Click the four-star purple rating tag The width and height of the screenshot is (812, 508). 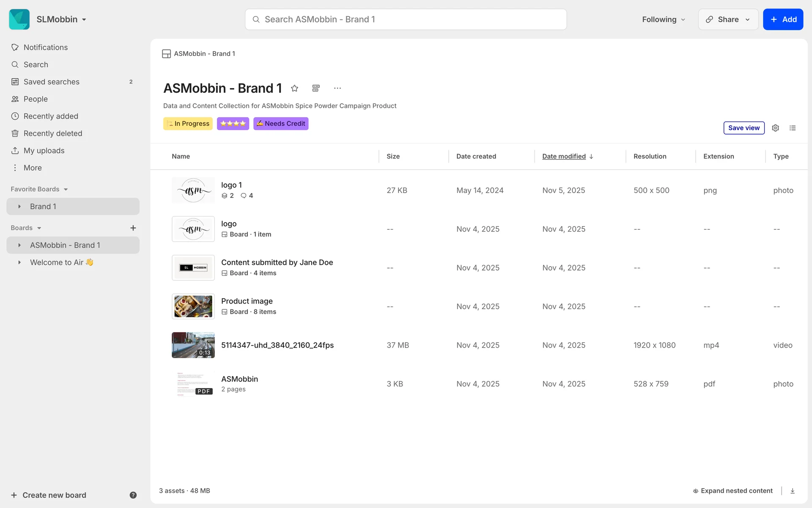tap(233, 124)
